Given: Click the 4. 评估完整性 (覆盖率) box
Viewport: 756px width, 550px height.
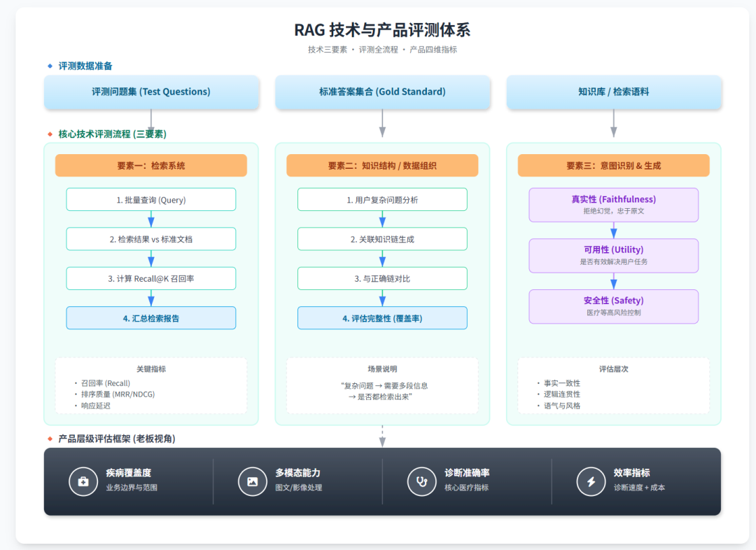Looking at the screenshot, I should pyautogui.click(x=382, y=318).
